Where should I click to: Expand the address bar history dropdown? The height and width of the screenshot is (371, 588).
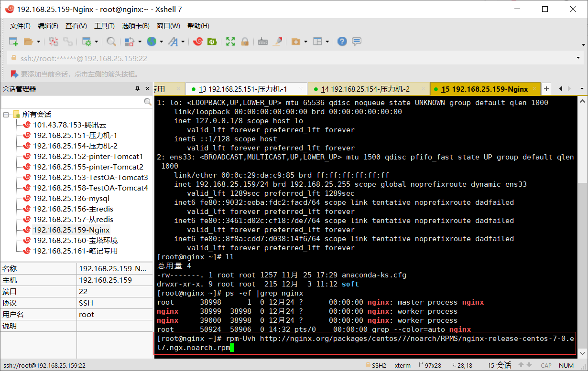(x=578, y=58)
